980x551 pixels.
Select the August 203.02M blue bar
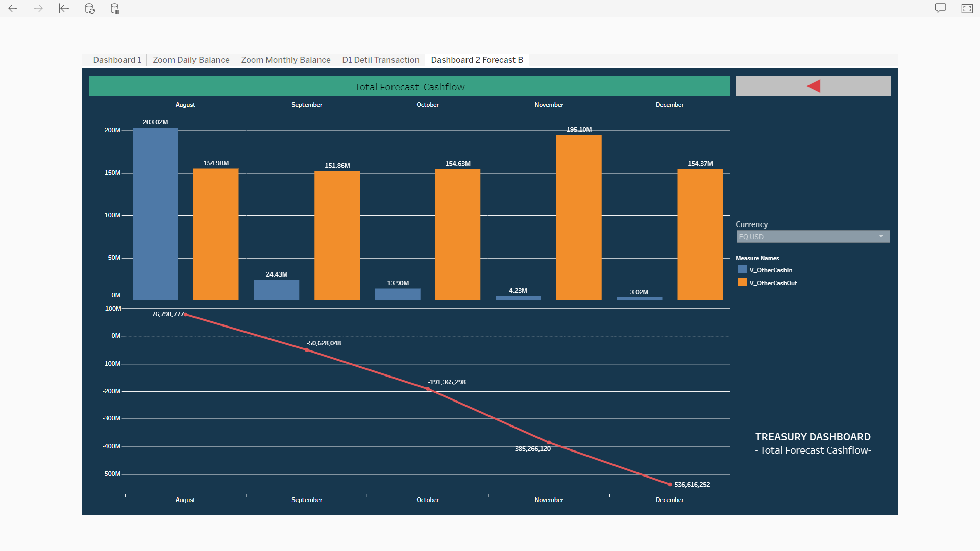[155, 214]
